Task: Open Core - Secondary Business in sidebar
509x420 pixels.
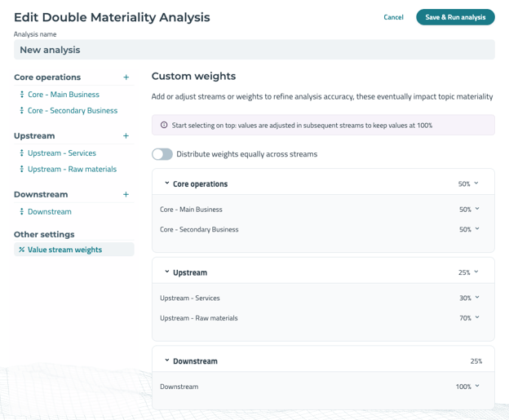Action: click(x=73, y=111)
